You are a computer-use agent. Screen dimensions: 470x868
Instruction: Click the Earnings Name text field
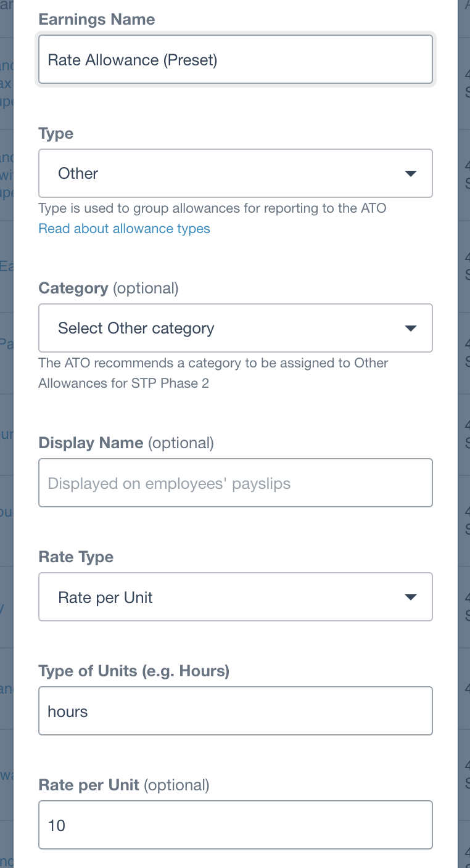click(x=235, y=59)
